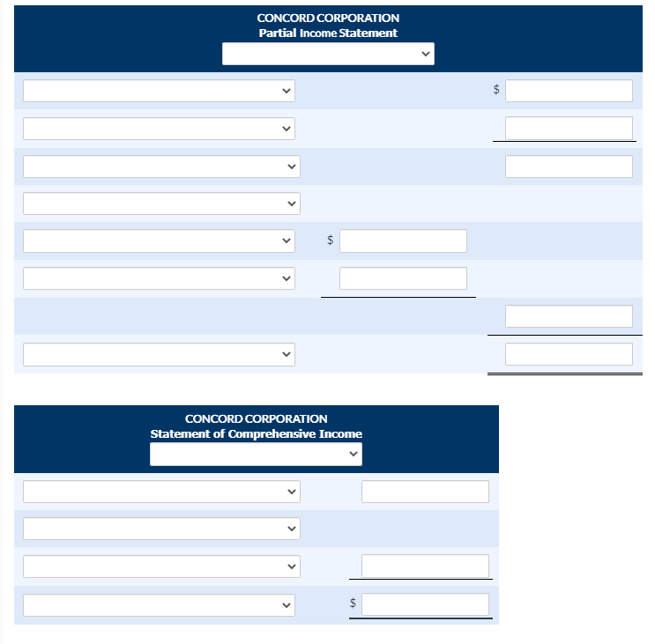Open dropdown beside the middle-column dollar sign field

coord(159,241)
